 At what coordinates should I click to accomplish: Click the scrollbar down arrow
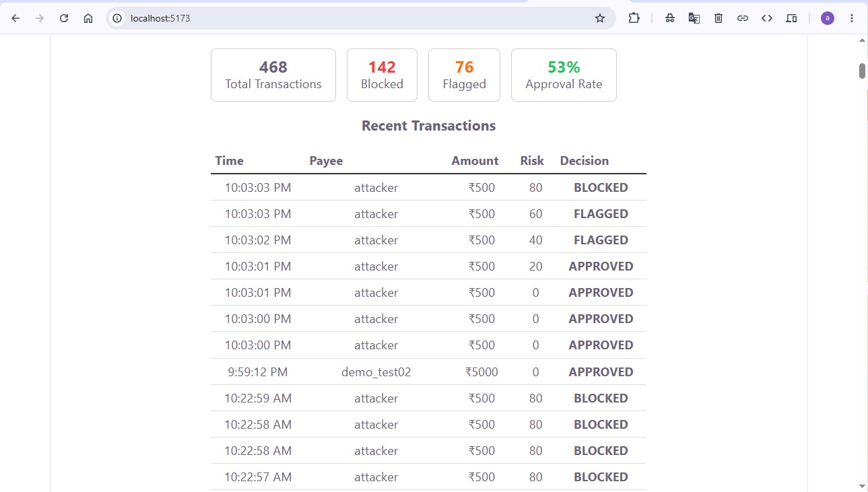coord(862,485)
